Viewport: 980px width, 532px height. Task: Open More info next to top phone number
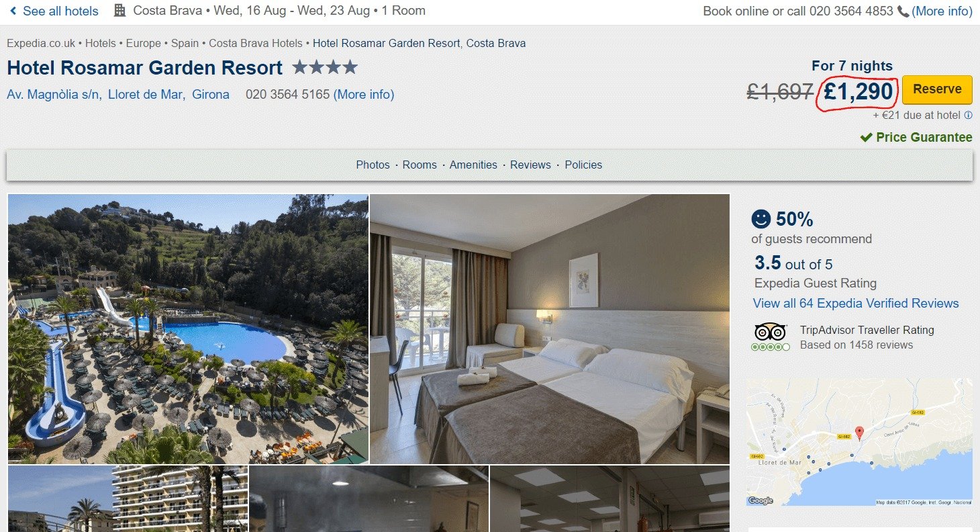942,11
